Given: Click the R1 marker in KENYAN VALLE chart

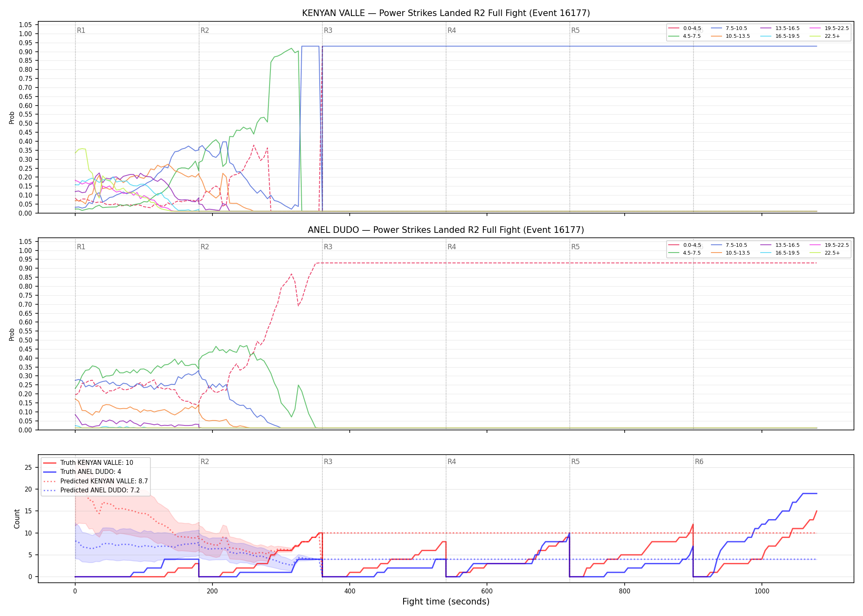Looking at the screenshot, I should point(81,30).
